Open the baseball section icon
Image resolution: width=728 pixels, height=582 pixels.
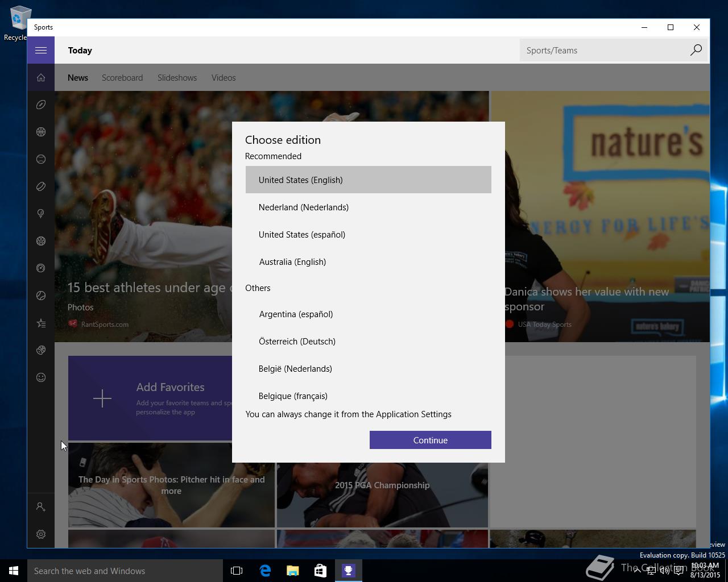(41, 159)
